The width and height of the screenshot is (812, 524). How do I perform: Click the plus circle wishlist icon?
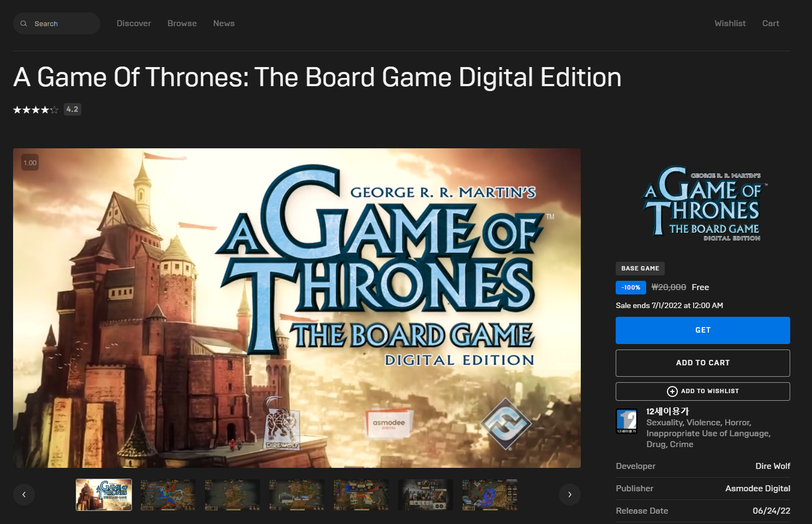[x=672, y=392]
